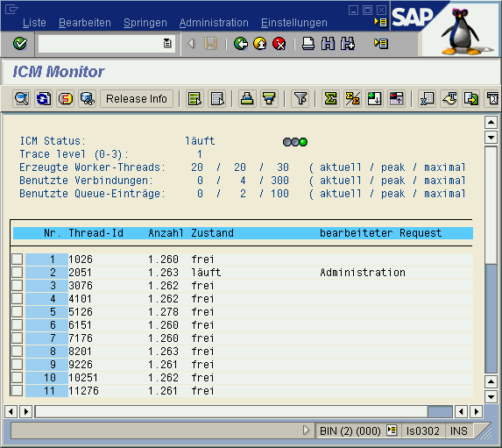Select the checkbox for thread 1026
The width and height of the screenshot is (502, 448).
tap(18, 259)
